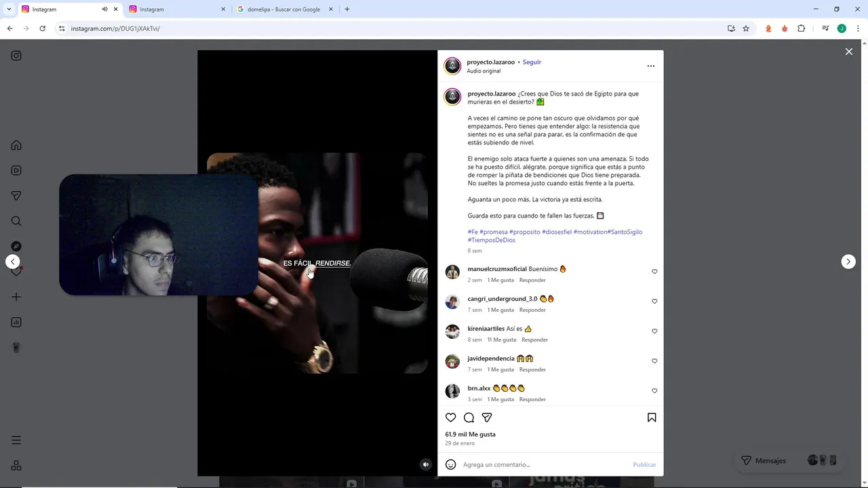Open Chrome media control button in toolbar

[825, 28]
